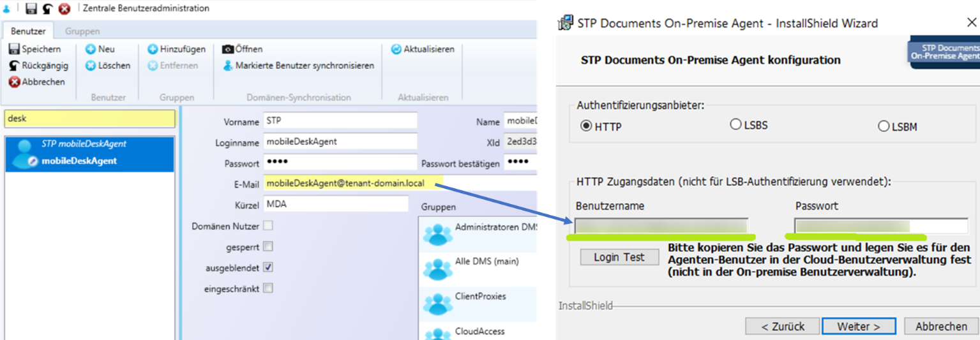This screenshot has height=340, width=980.
Task: Select the LSBS authentication radio button
Action: (x=735, y=125)
